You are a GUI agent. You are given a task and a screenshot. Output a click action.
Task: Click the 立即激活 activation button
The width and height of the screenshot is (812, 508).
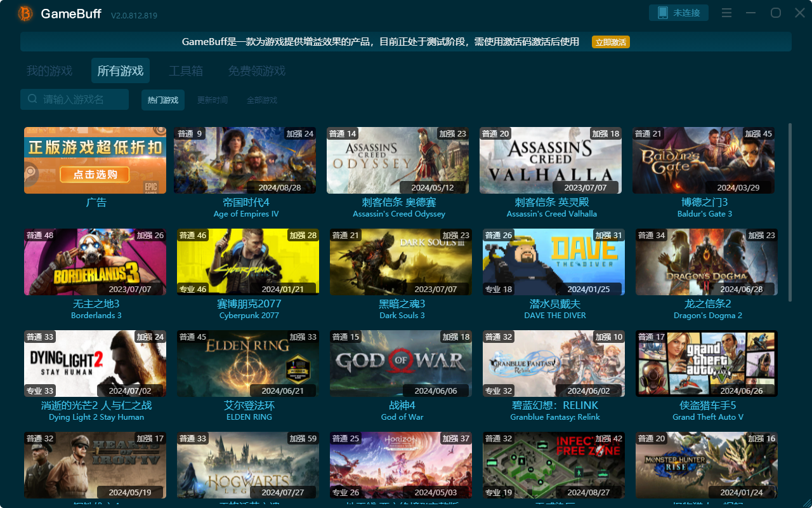tap(610, 42)
